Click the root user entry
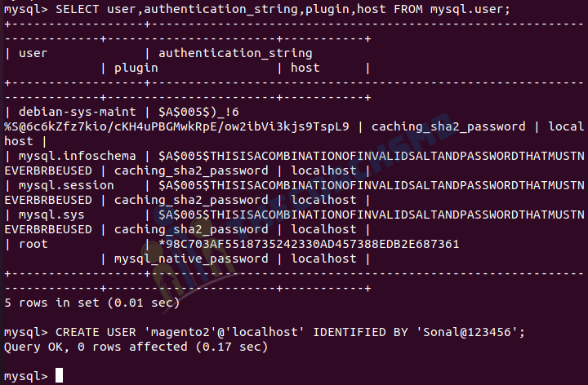 pos(33,244)
